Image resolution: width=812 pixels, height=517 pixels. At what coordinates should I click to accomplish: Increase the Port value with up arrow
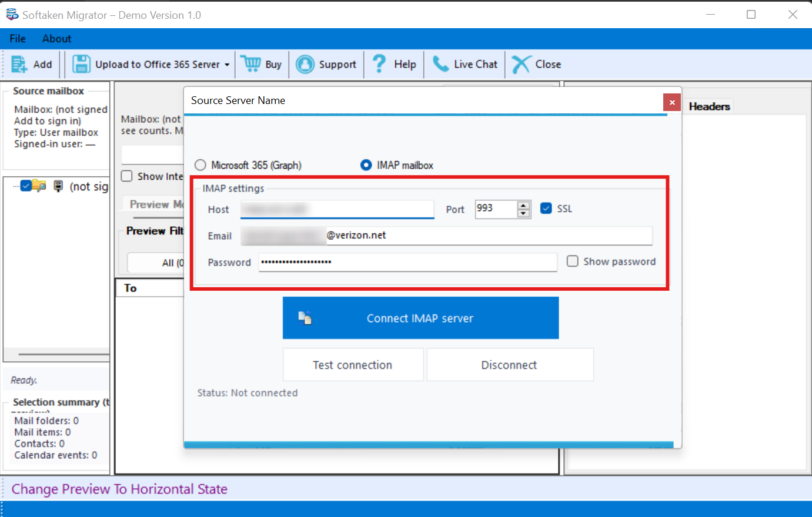tap(524, 205)
